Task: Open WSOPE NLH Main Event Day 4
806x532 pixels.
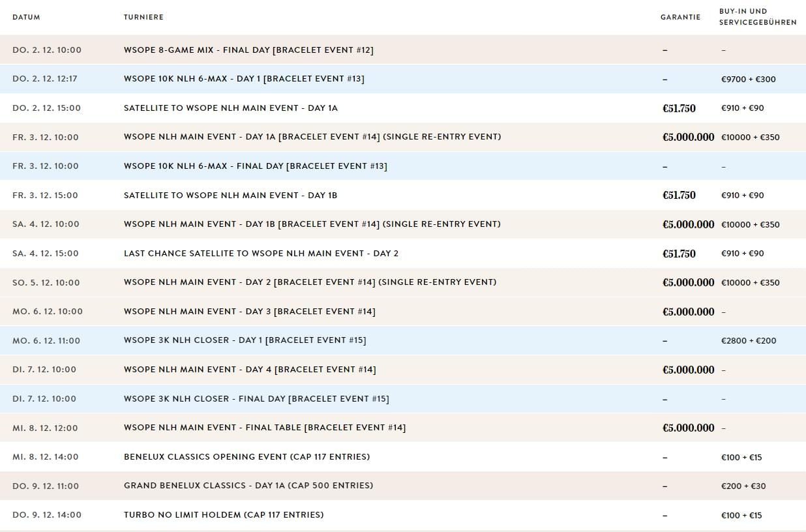Action: point(250,370)
